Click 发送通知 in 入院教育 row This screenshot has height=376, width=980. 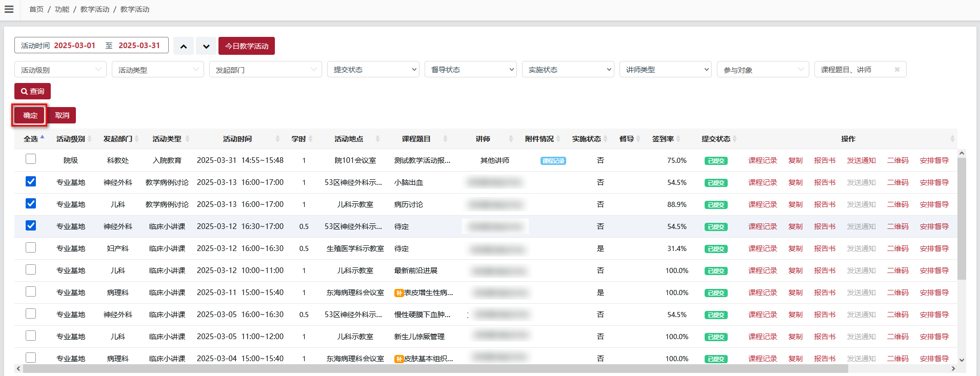pyautogui.click(x=861, y=160)
